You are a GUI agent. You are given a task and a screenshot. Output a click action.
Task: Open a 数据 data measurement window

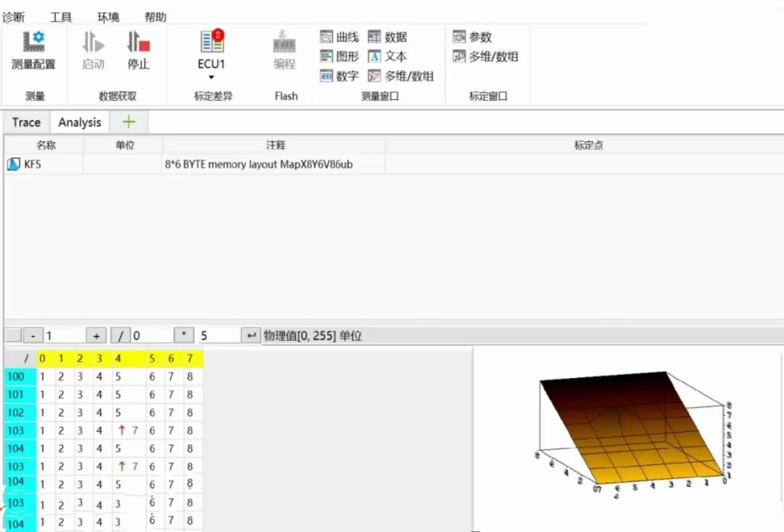pyautogui.click(x=388, y=36)
